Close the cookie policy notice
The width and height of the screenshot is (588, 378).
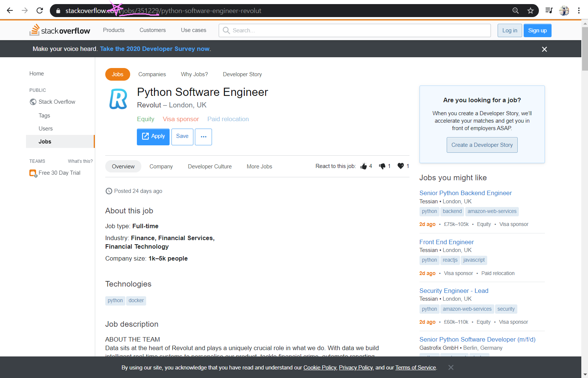[x=451, y=368]
